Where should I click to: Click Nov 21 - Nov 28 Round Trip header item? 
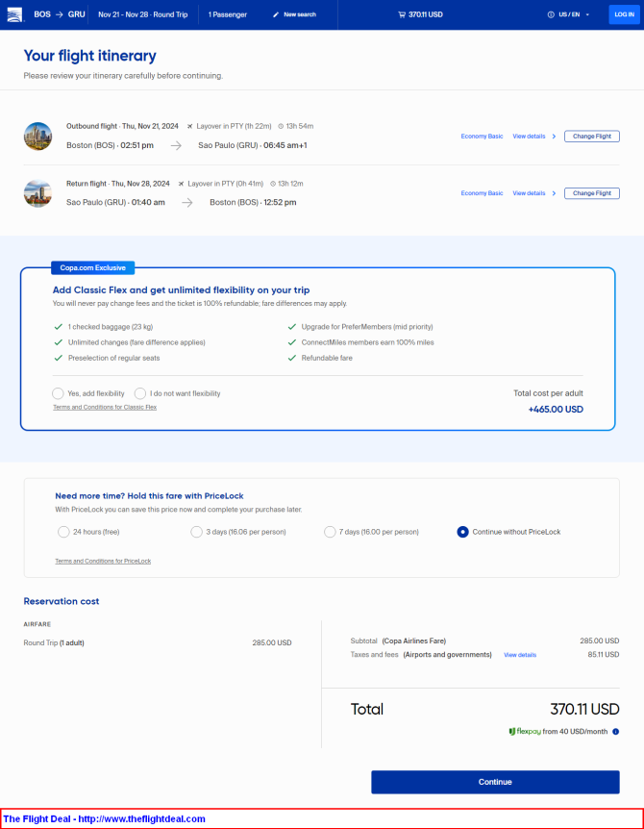tap(142, 14)
